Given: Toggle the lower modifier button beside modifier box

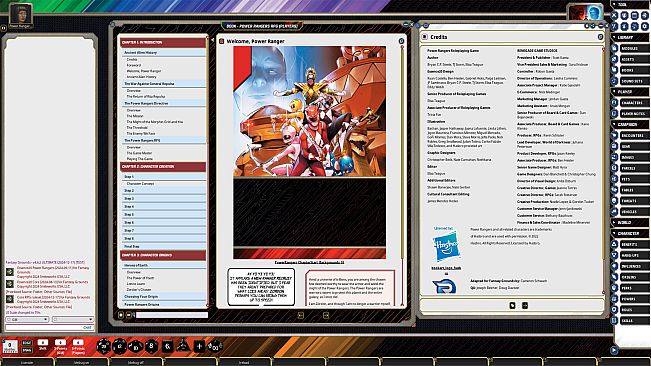Looking at the screenshot, I should pos(27,350).
